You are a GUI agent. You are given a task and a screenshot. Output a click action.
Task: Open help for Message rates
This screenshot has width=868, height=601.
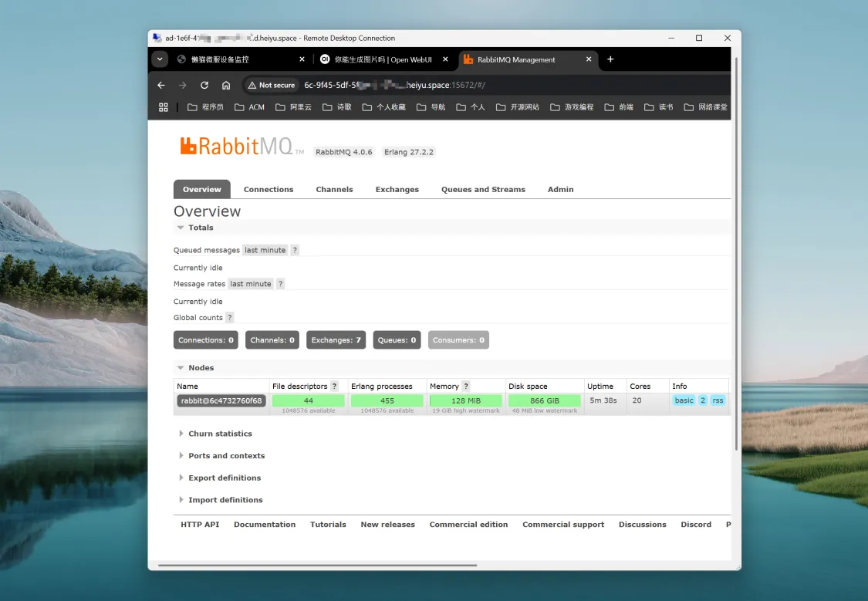(x=281, y=284)
